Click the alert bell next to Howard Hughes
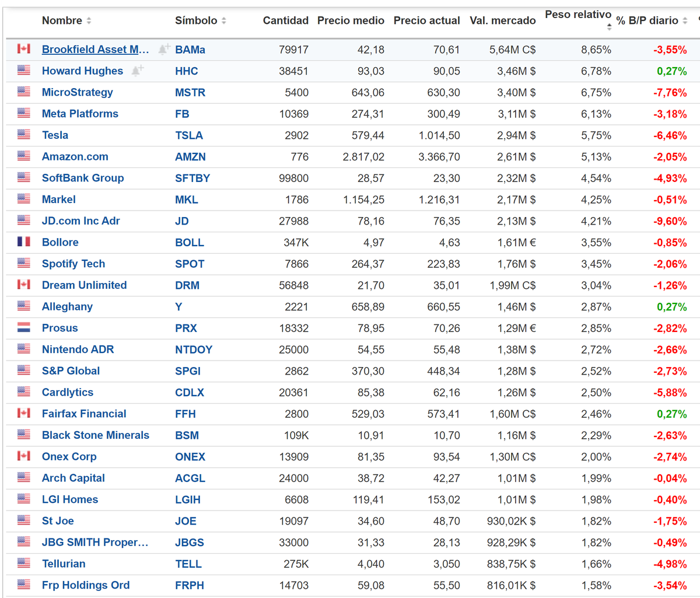 point(137,71)
